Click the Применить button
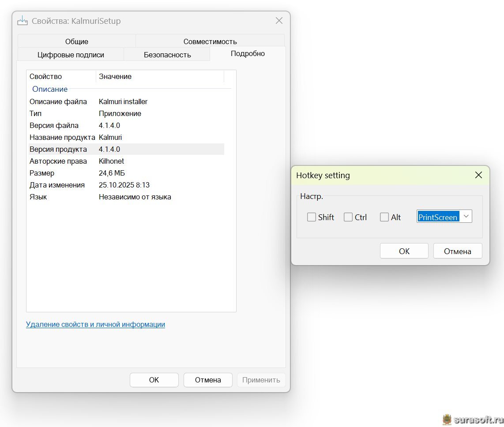 tap(261, 380)
